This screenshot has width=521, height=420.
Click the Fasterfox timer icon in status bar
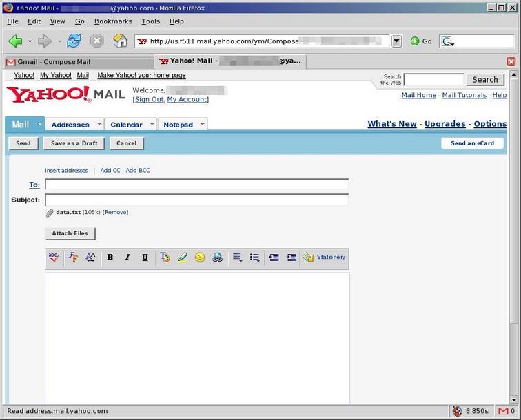click(458, 411)
